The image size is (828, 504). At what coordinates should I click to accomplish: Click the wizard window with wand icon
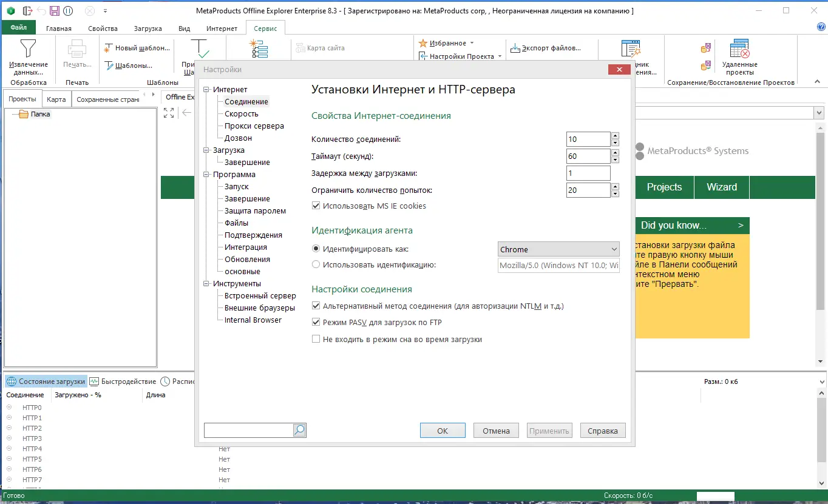631,49
